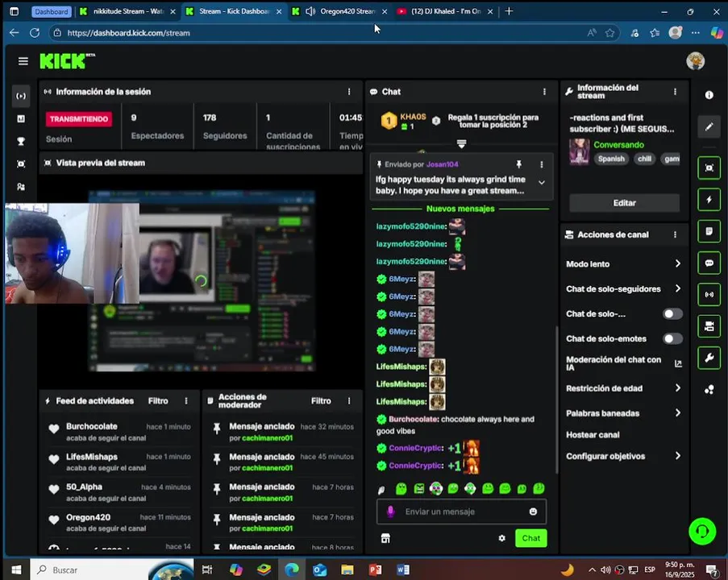Image resolution: width=728 pixels, height=580 pixels.
Task: Toggle the Chat de solo-... switch
Action: tap(672, 314)
